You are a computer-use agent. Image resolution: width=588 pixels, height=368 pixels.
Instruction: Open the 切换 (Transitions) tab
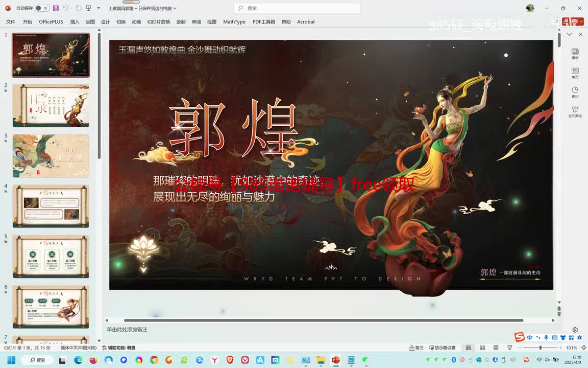click(x=121, y=22)
